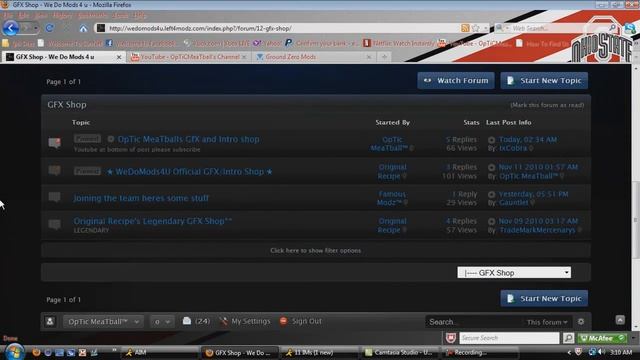
Task: Click the Facebook bookmark icon
Action: (109, 43)
